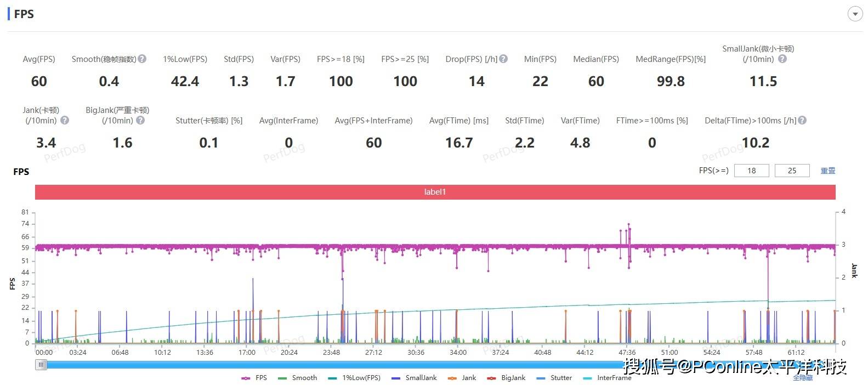Click the 重置 reset link
This screenshot has width=868, height=385.
click(827, 171)
